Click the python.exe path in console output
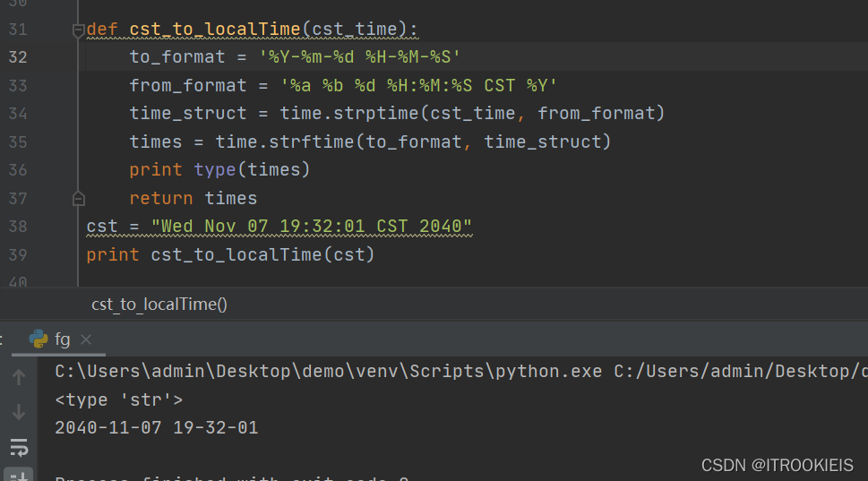 (x=328, y=372)
